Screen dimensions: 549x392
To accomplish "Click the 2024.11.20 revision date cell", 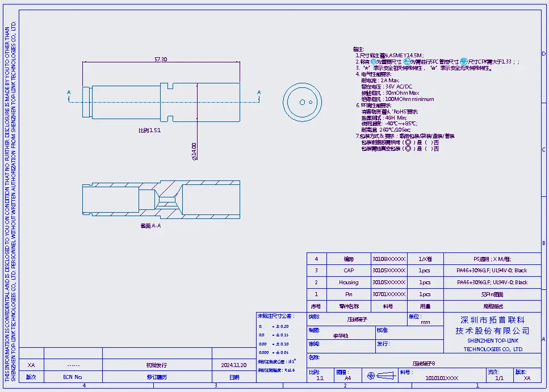I will coord(234,365).
